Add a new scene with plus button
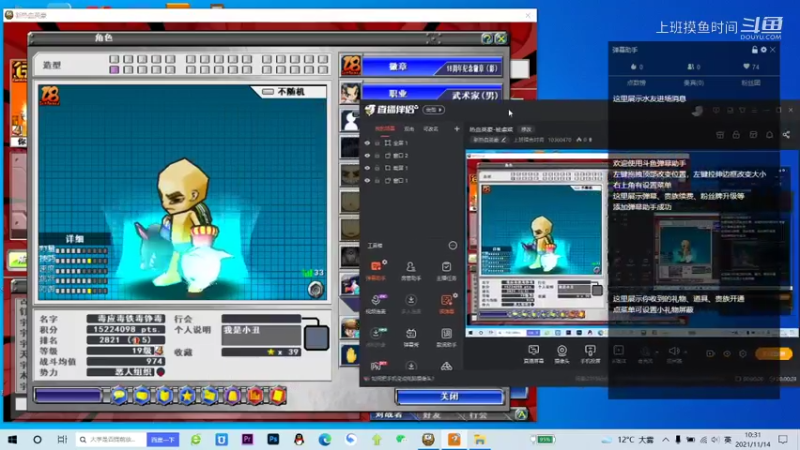This screenshot has width=800, height=450. (x=457, y=129)
